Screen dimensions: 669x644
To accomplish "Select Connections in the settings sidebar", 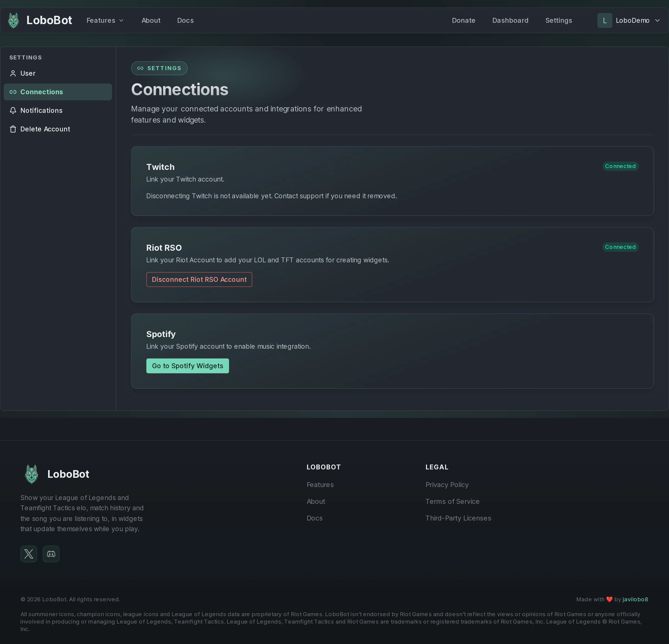I will pyautogui.click(x=58, y=92).
